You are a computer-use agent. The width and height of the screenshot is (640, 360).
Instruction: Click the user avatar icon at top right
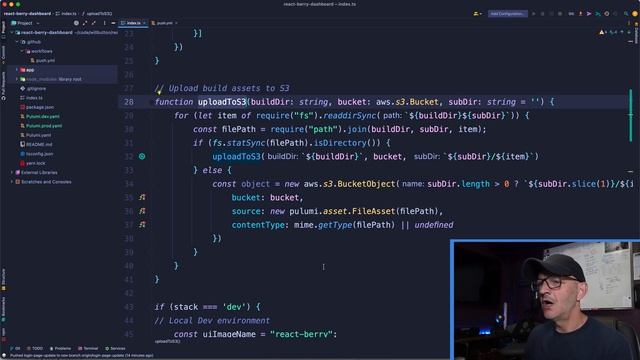coord(635,14)
